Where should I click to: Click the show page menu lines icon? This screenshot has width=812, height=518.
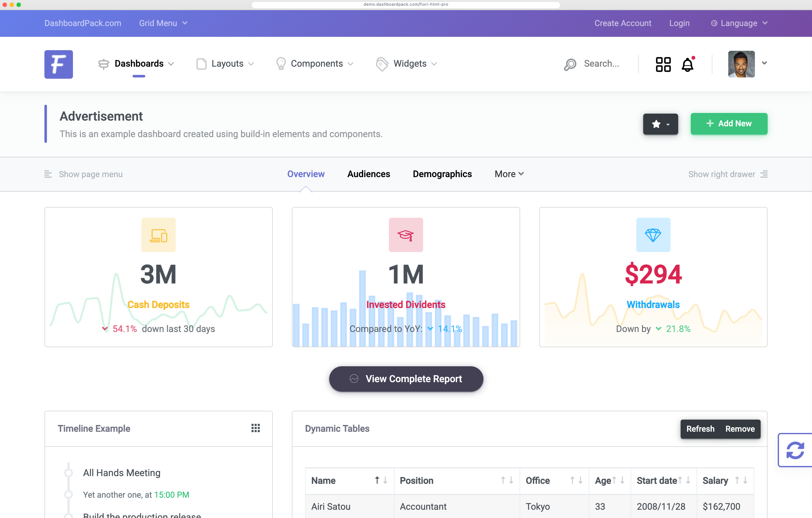(x=48, y=174)
